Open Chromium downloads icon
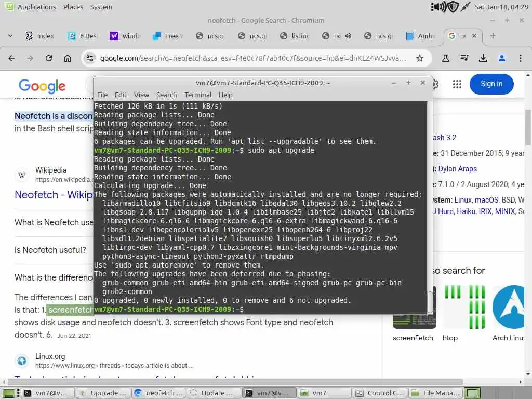 [x=483, y=58]
